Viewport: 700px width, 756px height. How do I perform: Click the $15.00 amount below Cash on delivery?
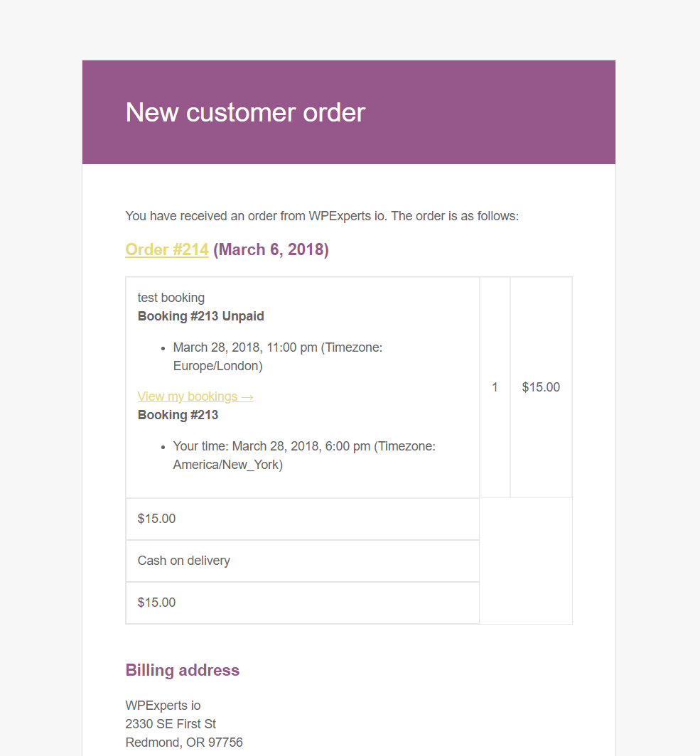coord(157,603)
